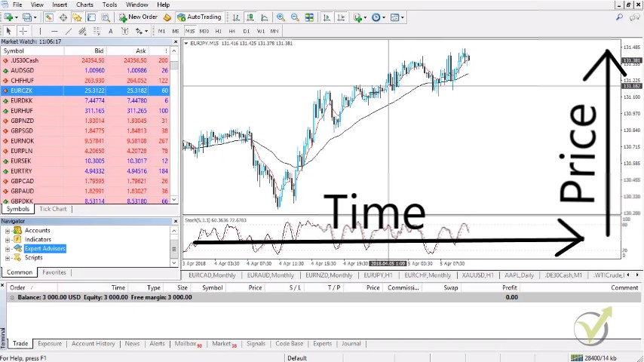Select Expert Advisors in Navigator
Image resolution: width=644 pixels, height=362 pixels.
coord(44,249)
